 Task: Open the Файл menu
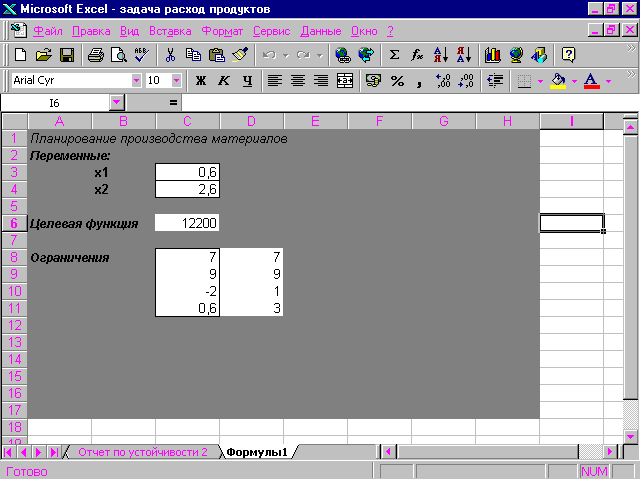click(x=47, y=31)
